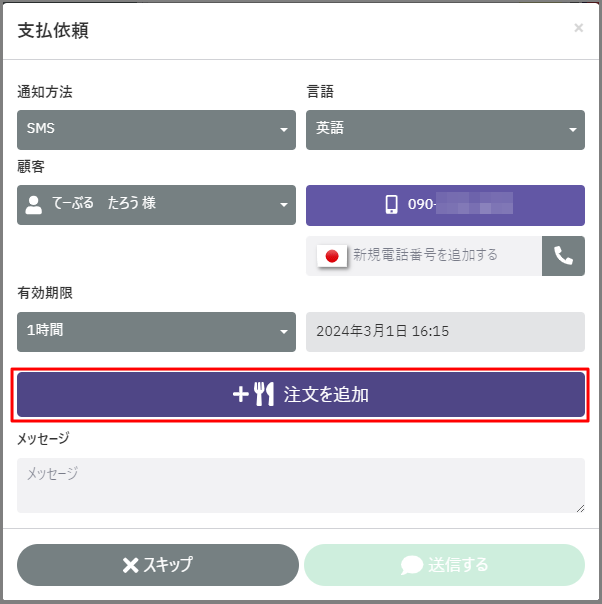This screenshot has height=604, width=602.
Task: Close the 支払依頼 dialog
Action: tap(578, 28)
